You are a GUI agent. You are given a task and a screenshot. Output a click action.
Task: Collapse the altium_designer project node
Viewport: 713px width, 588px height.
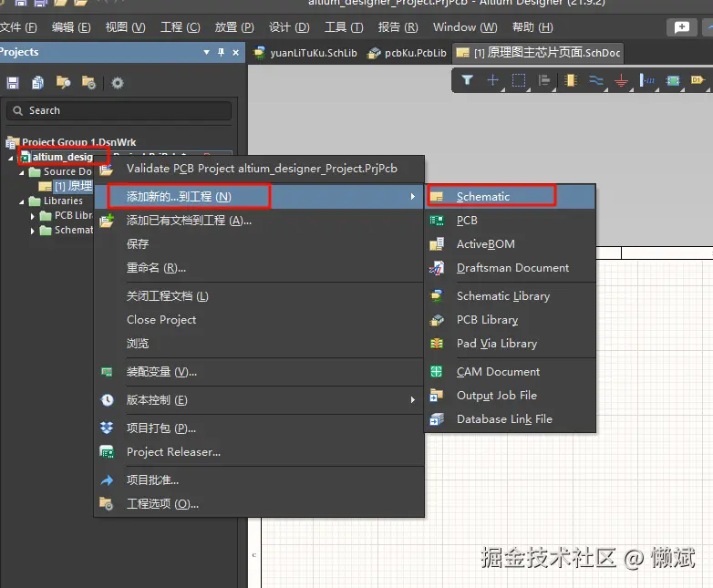coord(10,159)
